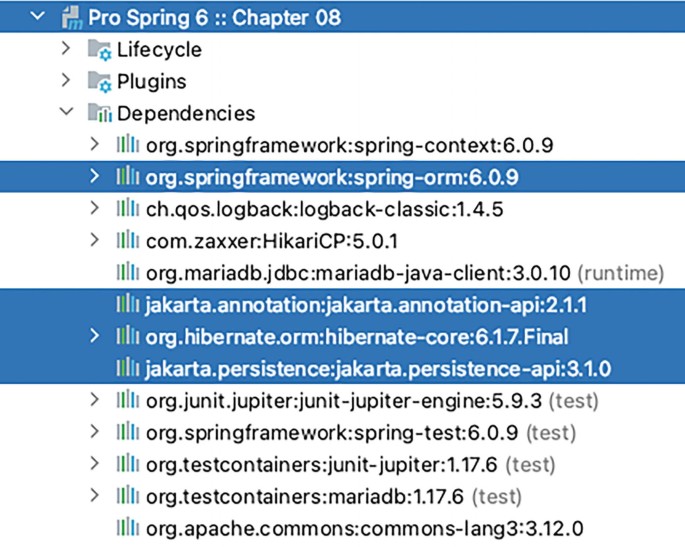The image size is (685, 547).
Task: Click the spring-context library icon
Action: (128, 145)
